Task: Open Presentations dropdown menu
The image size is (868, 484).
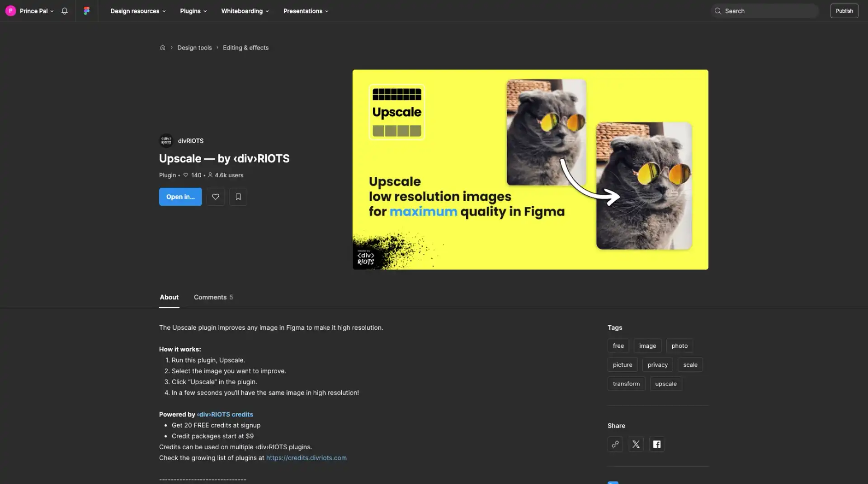Action: 306,11
